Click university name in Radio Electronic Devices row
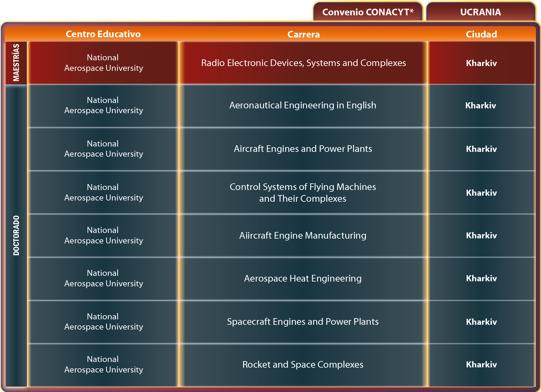The image size is (541, 392). click(x=104, y=63)
